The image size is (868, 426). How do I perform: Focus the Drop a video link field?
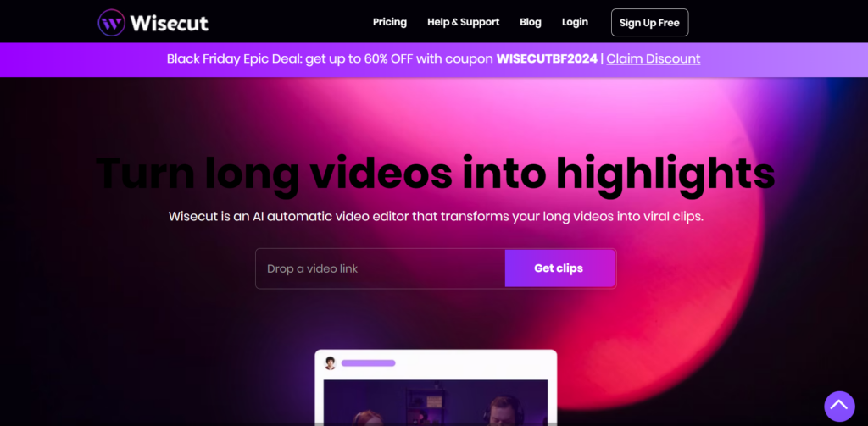(x=381, y=268)
